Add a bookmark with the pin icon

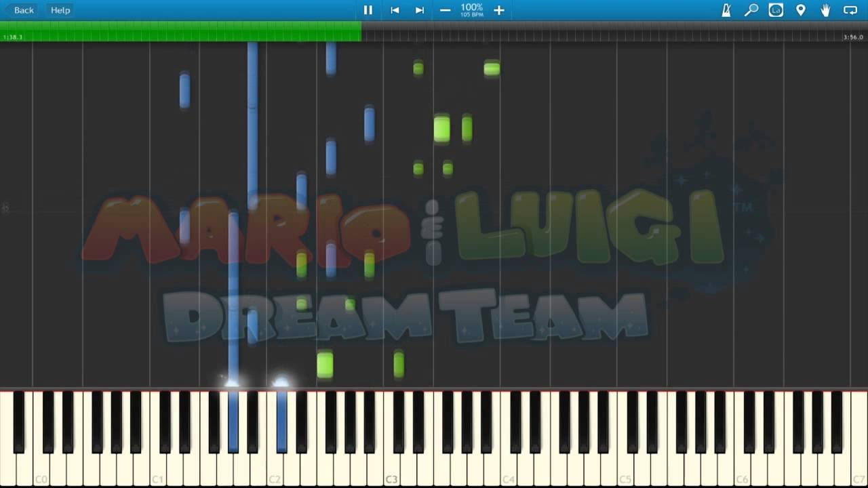click(801, 10)
